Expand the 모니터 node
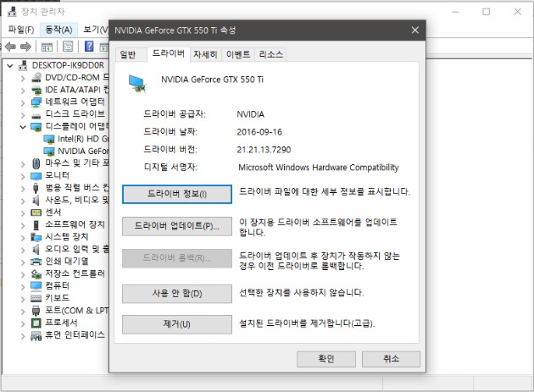The height and width of the screenshot is (392, 534). [23, 176]
